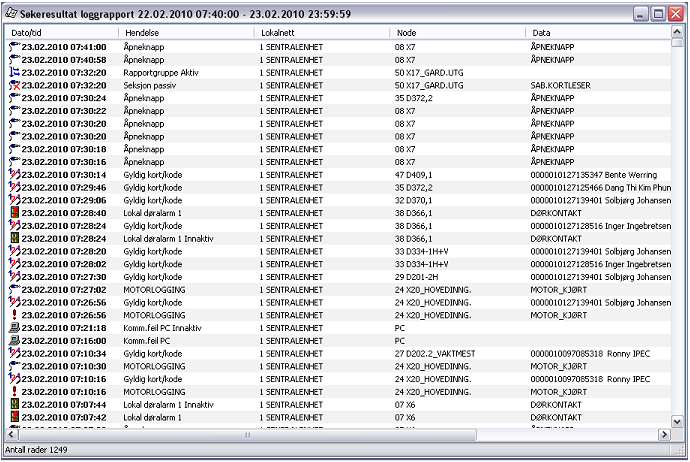Click the icon for Komm.feil PC at 07:16:00
690x462 pixels.
pyautogui.click(x=14, y=341)
